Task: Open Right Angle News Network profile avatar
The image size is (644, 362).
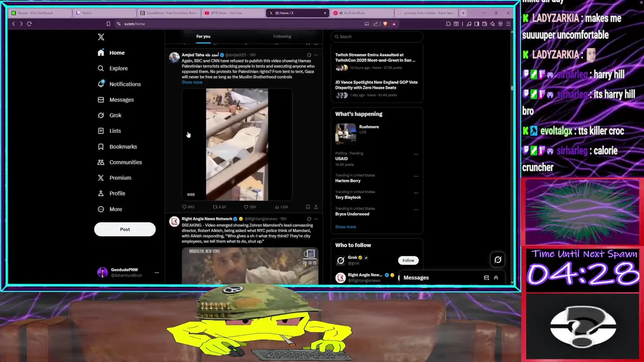Action: (x=174, y=222)
